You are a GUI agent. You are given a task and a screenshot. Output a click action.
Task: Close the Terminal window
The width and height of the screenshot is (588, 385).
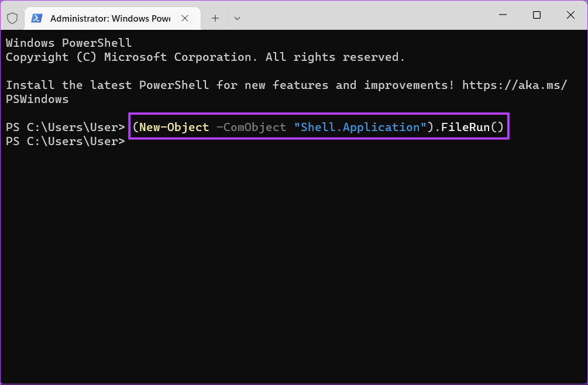click(x=570, y=15)
